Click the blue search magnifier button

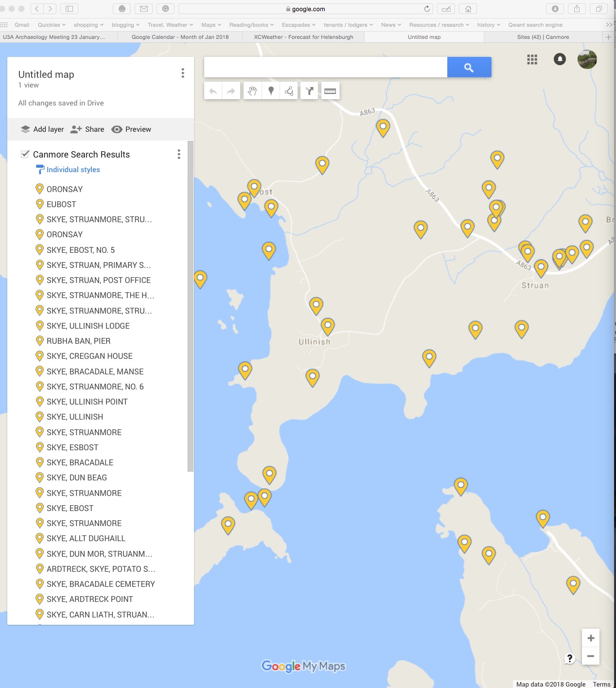[x=469, y=67]
